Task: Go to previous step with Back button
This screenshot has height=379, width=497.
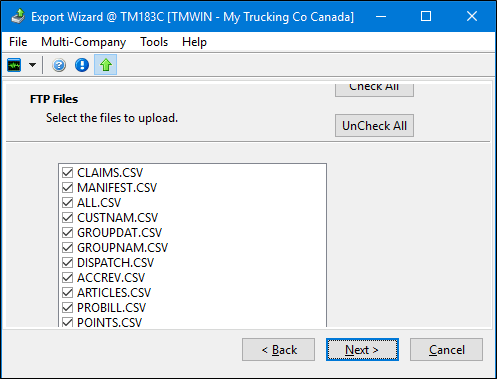Action: tap(278, 350)
